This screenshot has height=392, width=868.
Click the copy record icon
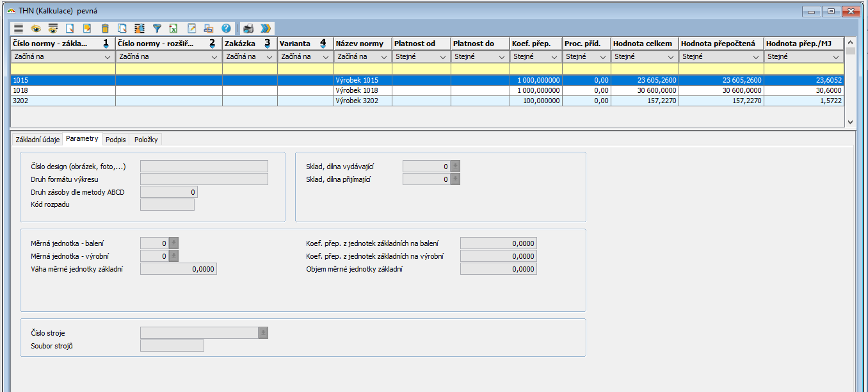click(x=122, y=28)
